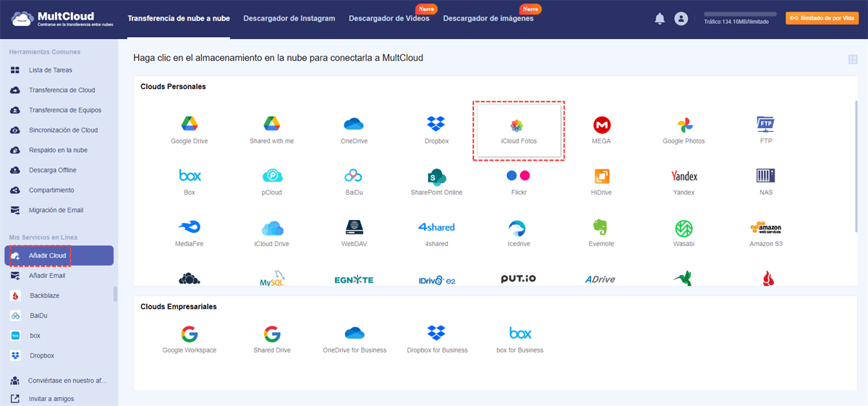Add IDrive e2 storage
The image size is (868, 406).
[436, 279]
